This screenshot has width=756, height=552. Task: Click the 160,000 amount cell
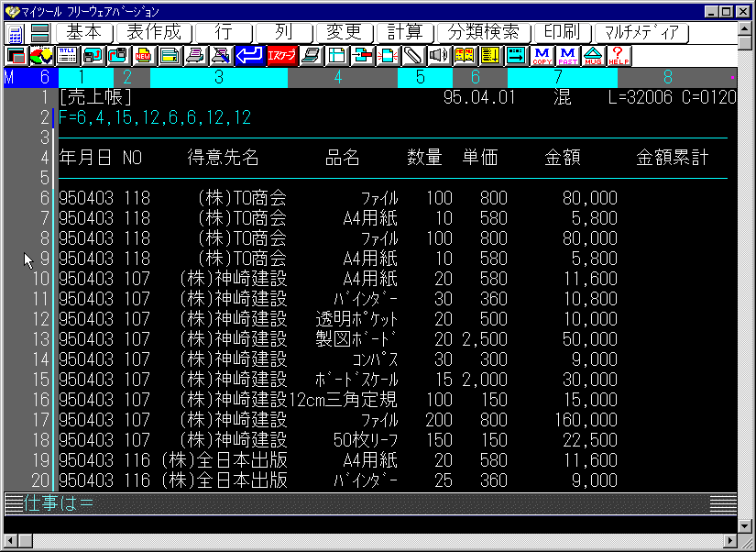pyautogui.click(x=586, y=420)
